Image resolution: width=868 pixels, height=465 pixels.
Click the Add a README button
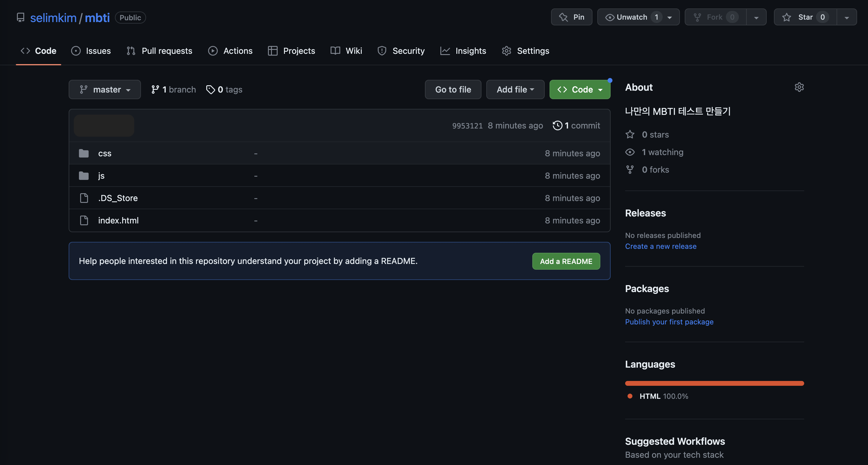(566, 261)
